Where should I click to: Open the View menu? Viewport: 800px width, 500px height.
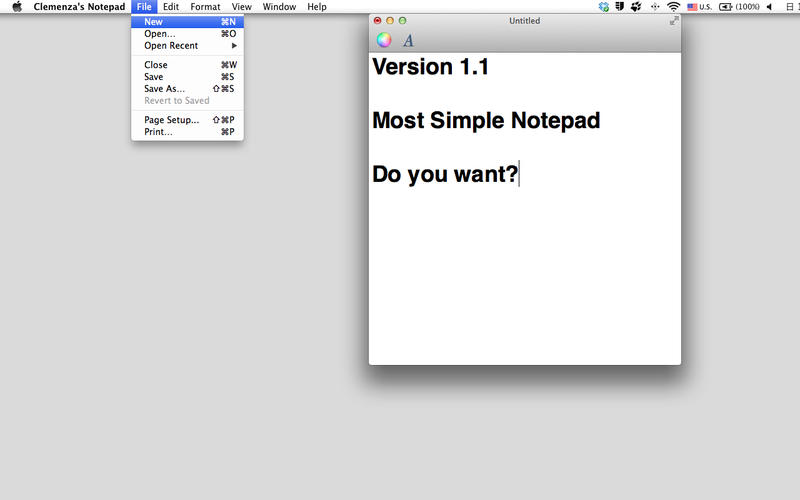(241, 7)
